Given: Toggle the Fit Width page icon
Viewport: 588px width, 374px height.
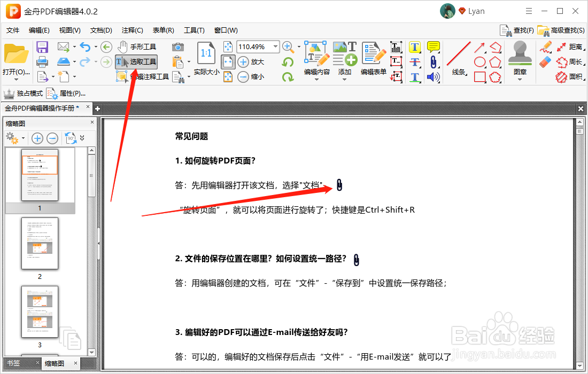Looking at the screenshot, I should click(x=228, y=61).
